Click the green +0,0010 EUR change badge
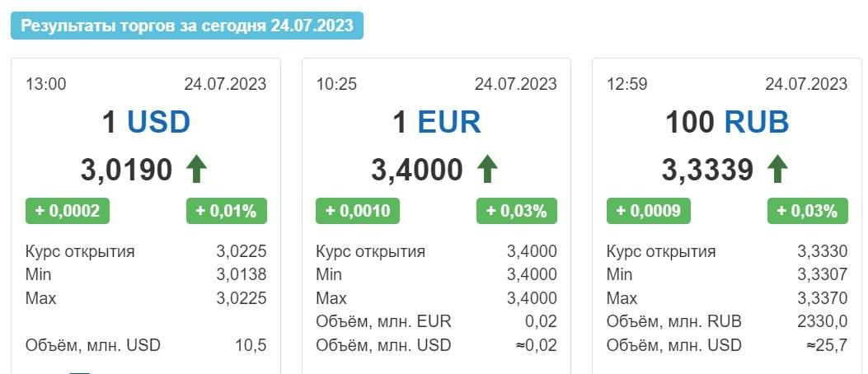The height and width of the screenshot is (374, 868). pos(358,211)
